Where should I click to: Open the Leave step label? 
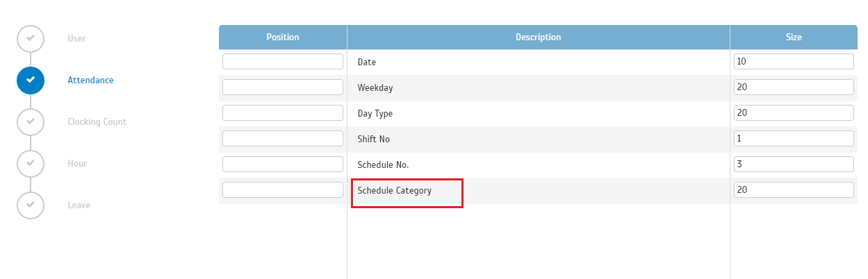(79, 205)
